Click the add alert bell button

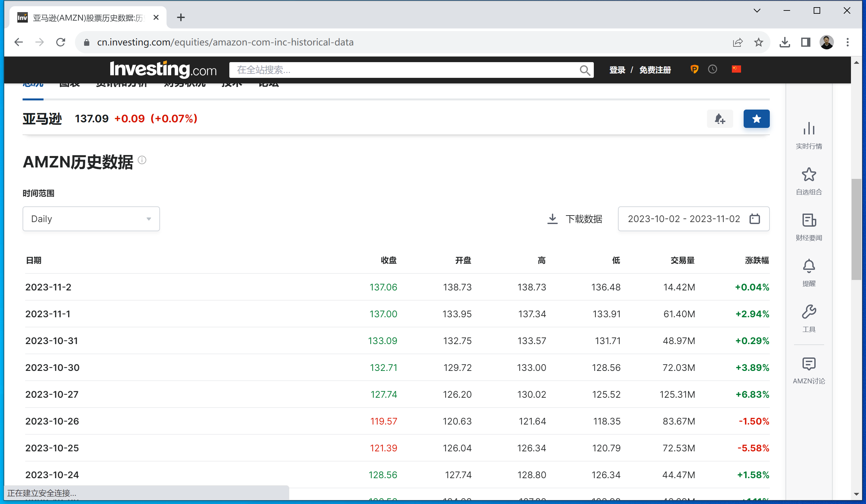720,119
